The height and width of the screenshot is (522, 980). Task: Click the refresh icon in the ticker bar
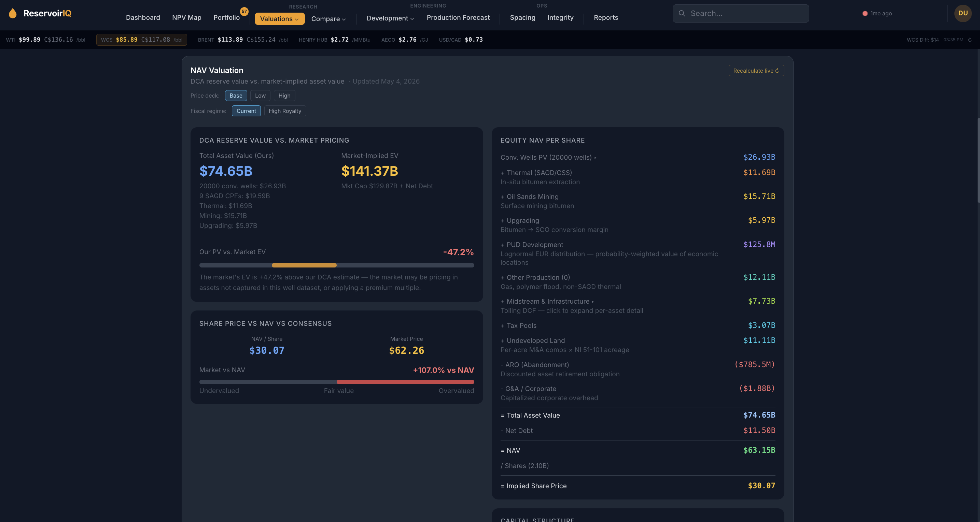coord(970,40)
